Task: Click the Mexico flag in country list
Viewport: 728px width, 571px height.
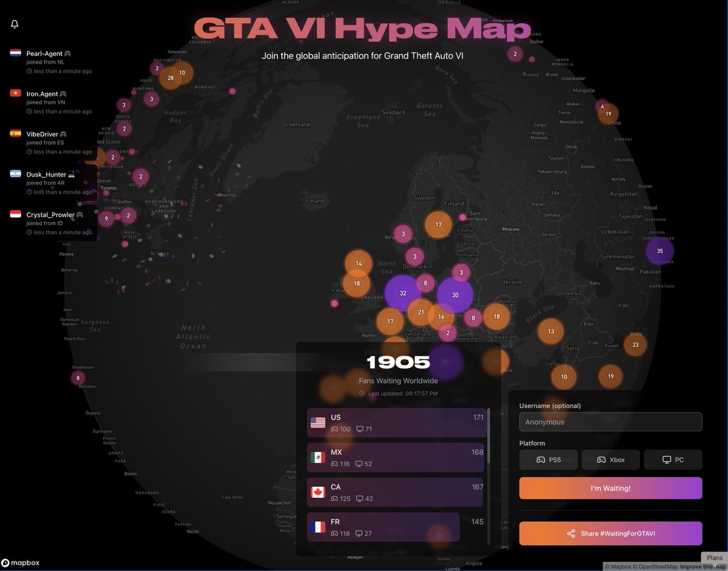Action: 318,458
